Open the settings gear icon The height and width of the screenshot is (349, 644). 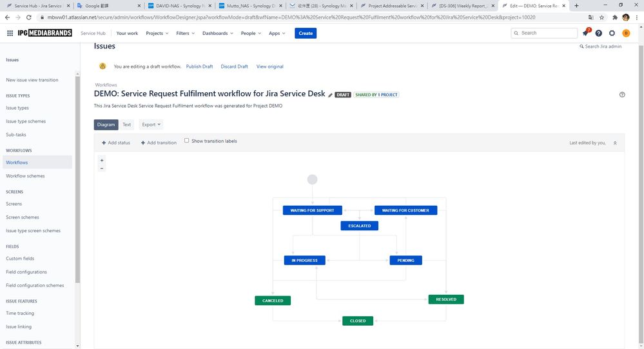[x=612, y=33]
